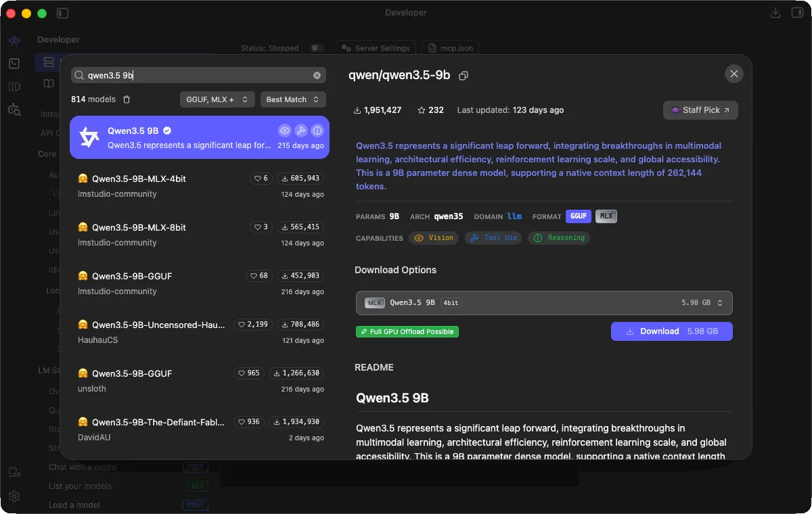Screen dimensions: 812x514
Task: Click the Full GPU Offload Possible badge
Action: click(x=407, y=332)
